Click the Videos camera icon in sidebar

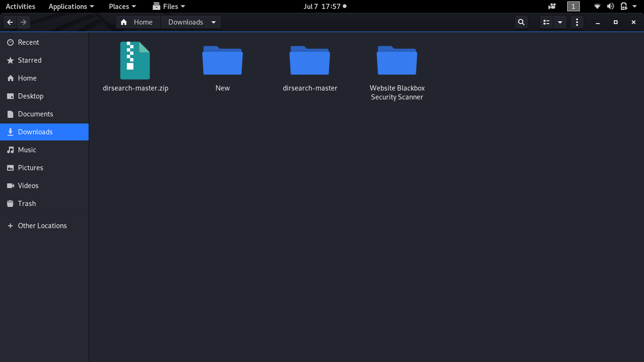point(10,186)
